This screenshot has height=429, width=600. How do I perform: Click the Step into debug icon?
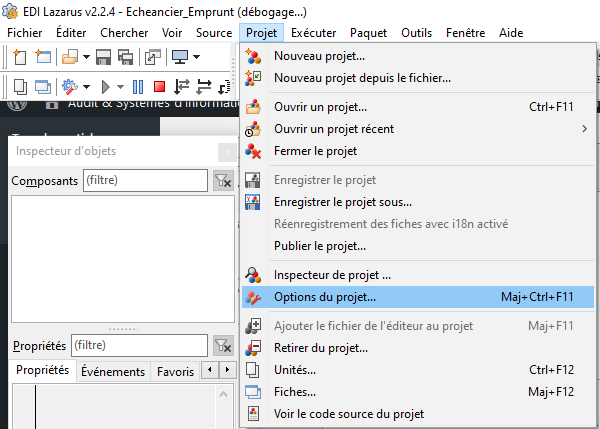pyautogui.click(x=181, y=87)
